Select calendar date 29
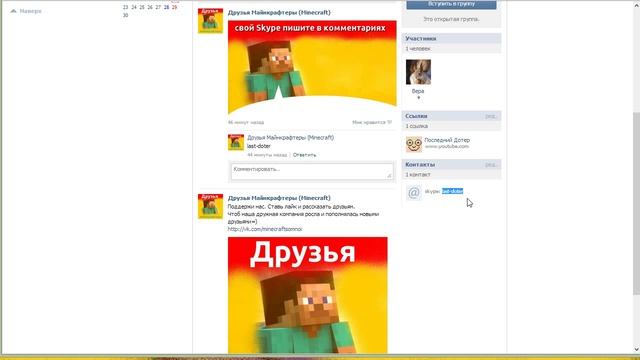This screenshot has height=360, width=640. [x=174, y=7]
